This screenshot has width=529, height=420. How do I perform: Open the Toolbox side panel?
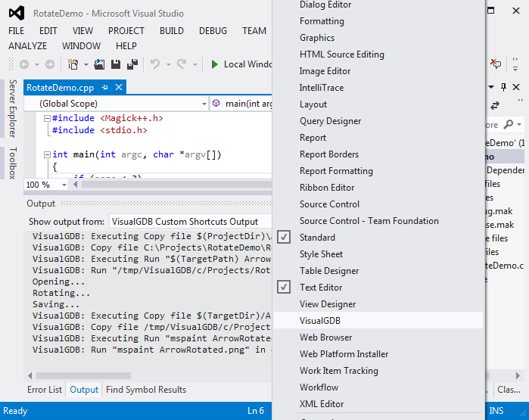click(13, 163)
